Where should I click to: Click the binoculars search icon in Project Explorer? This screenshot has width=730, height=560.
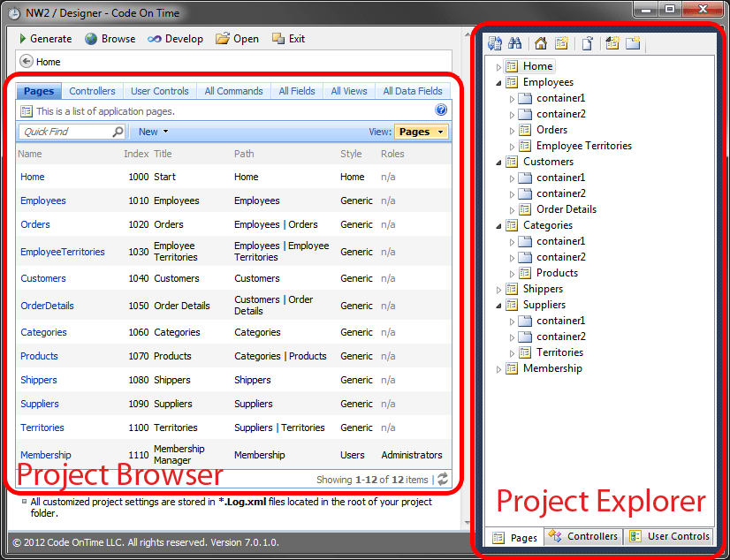(x=515, y=42)
